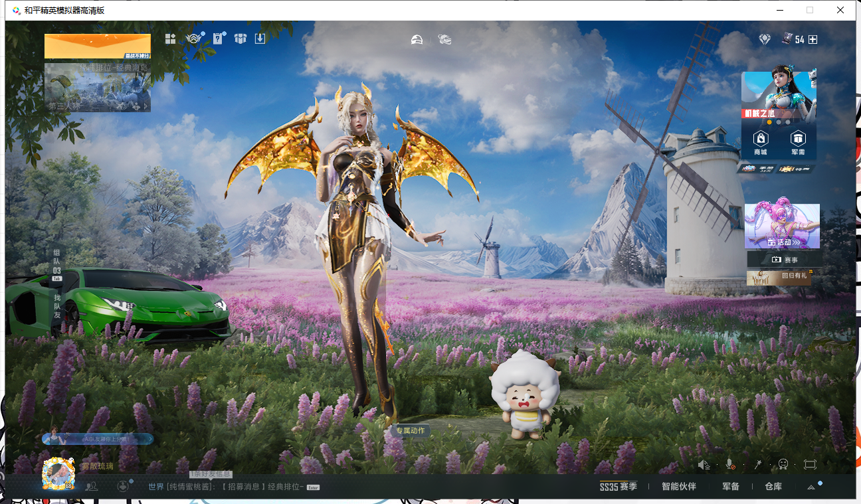Expand the bottom-right upward chevron menu
This screenshot has height=504, width=861.
point(811,487)
